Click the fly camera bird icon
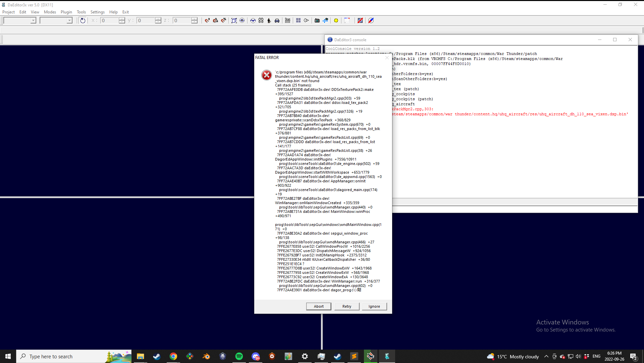The image size is (644, 363). pos(253,20)
